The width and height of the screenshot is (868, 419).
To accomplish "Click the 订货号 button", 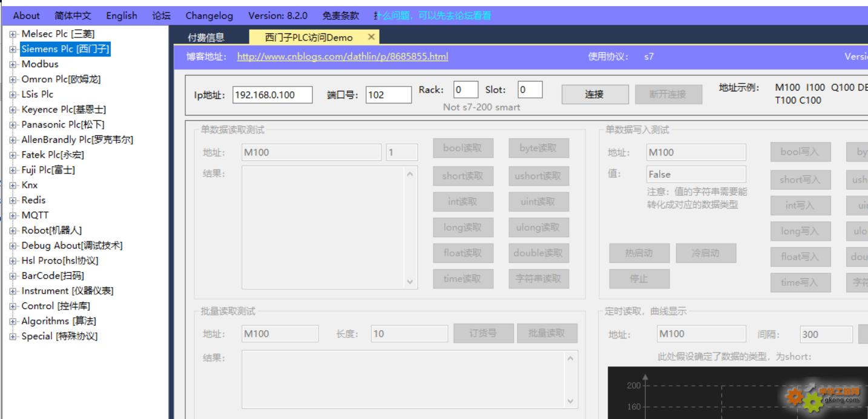I will tap(484, 333).
